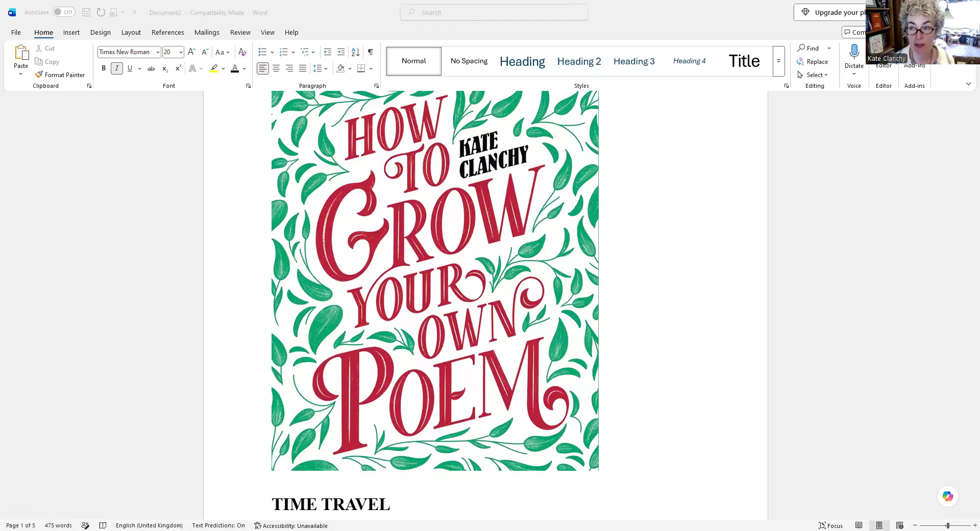Open the Change Case dropdown
Viewport: 980px width, 531px height.
[223, 52]
